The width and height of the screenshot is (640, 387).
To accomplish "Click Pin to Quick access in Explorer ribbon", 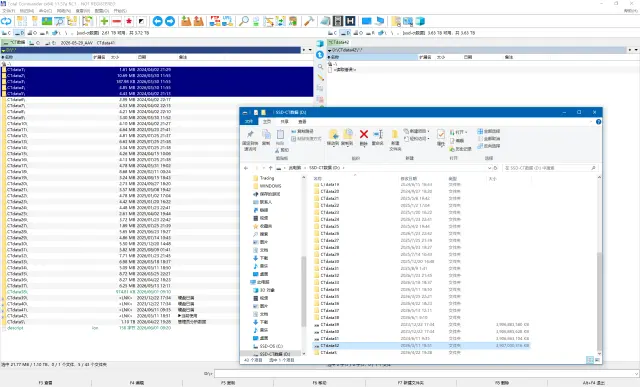I will (x=250, y=140).
